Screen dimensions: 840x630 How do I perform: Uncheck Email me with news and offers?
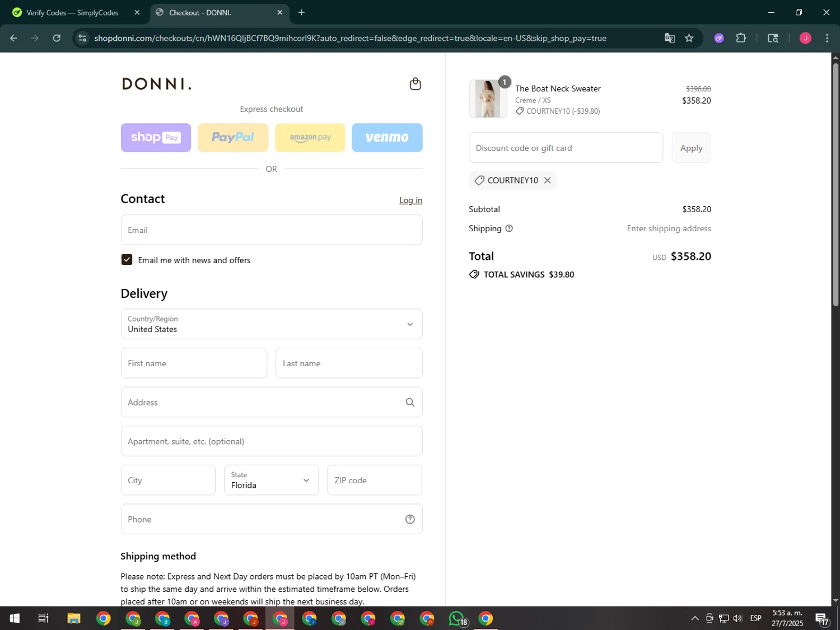(127, 260)
